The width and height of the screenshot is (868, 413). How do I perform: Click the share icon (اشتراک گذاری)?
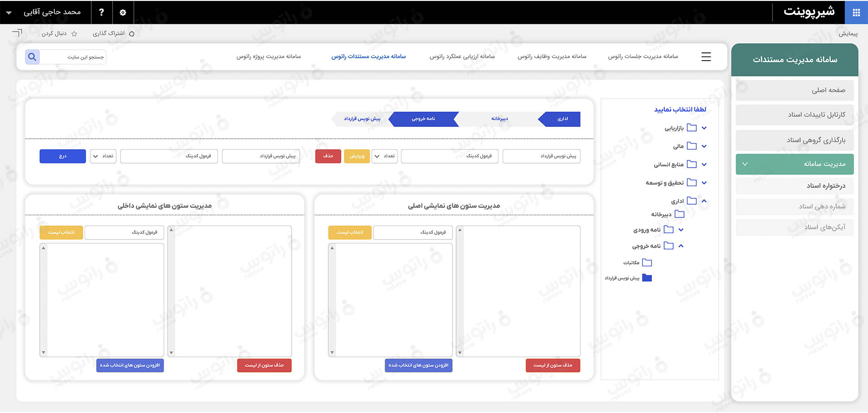[x=132, y=34]
